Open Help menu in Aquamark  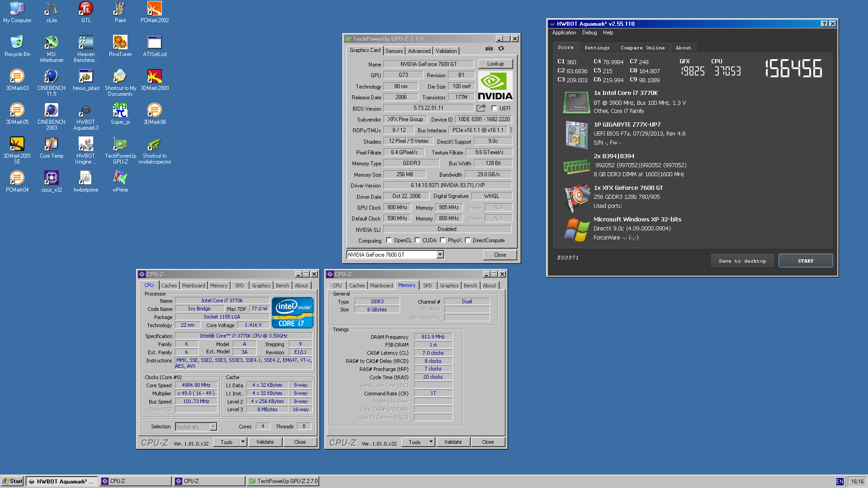coord(608,33)
